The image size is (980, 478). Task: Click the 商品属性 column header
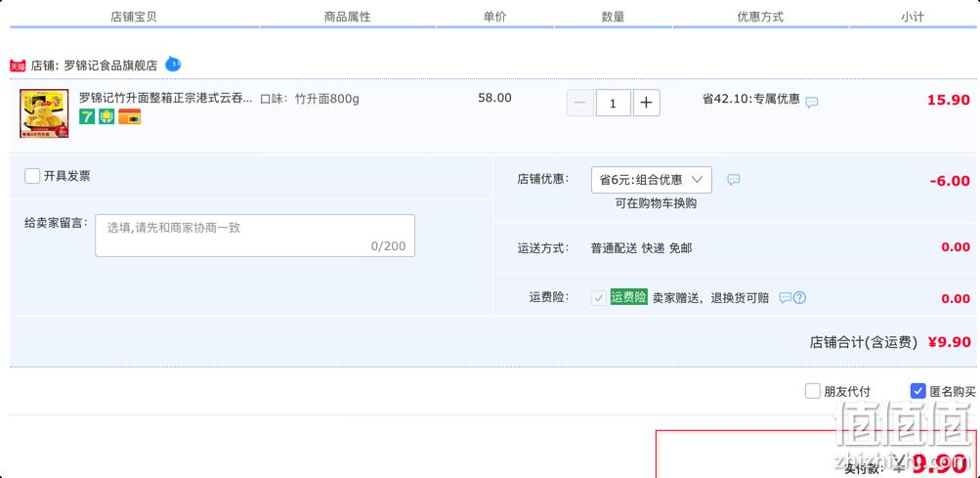(348, 17)
